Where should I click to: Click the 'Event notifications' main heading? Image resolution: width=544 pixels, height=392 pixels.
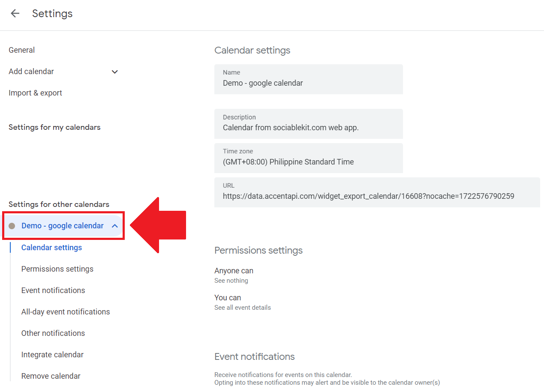point(255,357)
